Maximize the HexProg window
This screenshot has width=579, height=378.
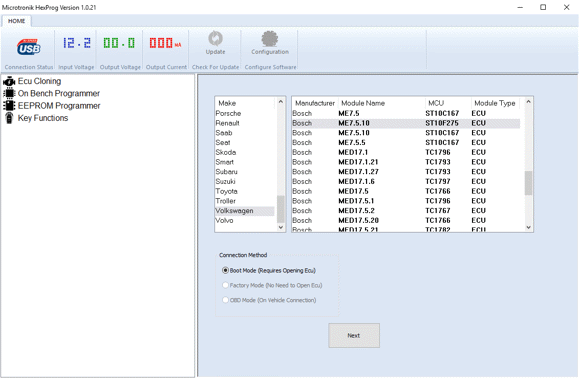[x=543, y=7]
